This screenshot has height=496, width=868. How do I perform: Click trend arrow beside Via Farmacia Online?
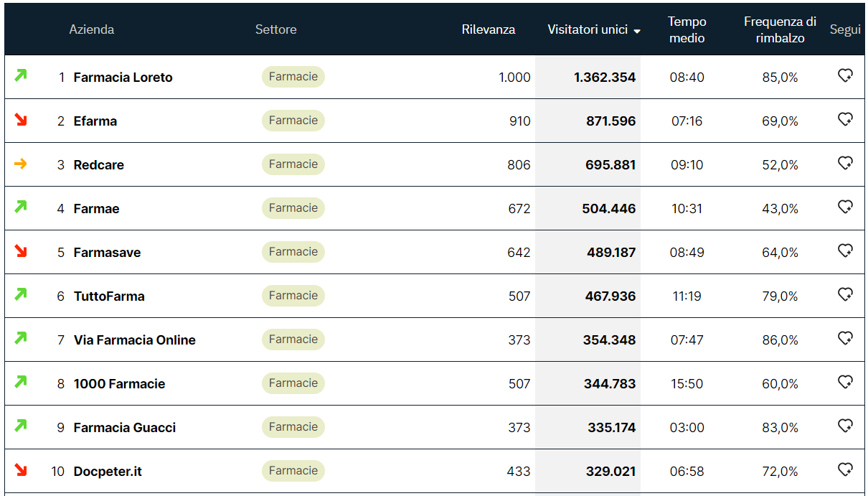coord(21,337)
